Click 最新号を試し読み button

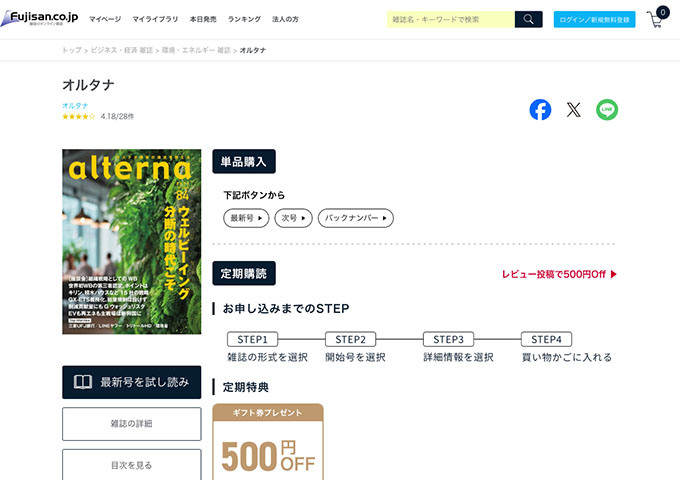131,382
